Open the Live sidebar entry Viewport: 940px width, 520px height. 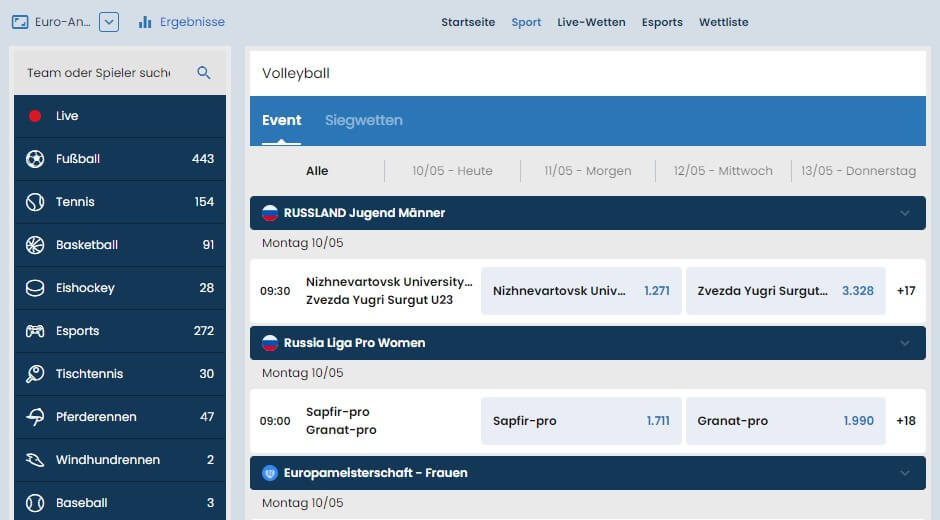pyautogui.click(x=120, y=116)
